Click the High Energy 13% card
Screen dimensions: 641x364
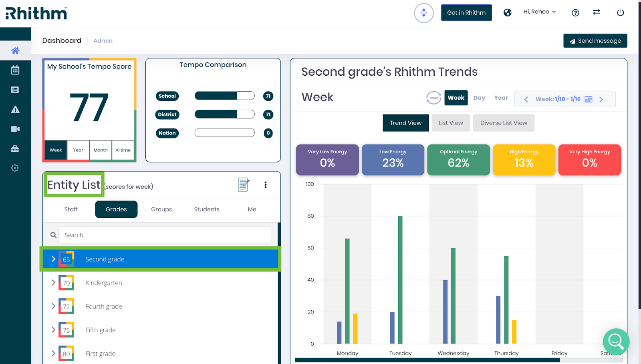pyautogui.click(x=524, y=160)
